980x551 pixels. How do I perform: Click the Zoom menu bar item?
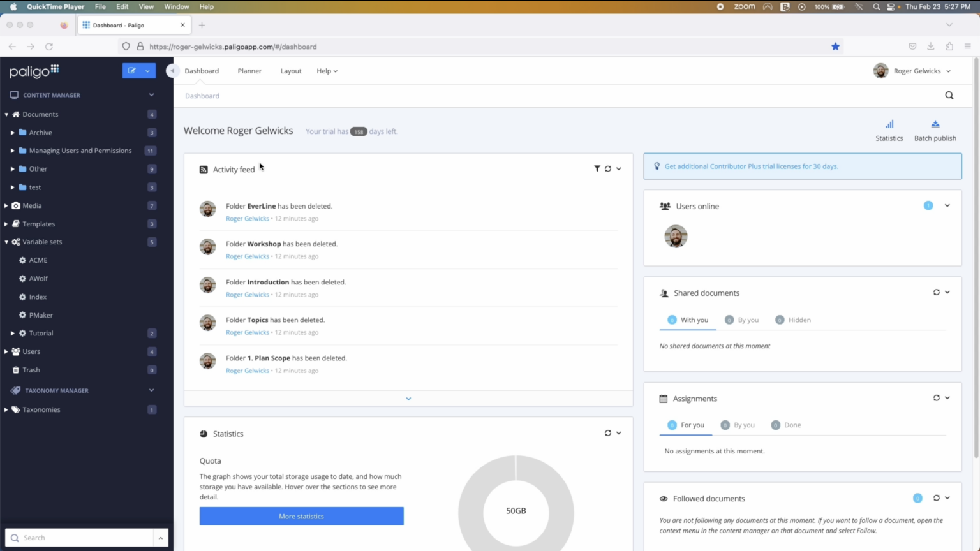[744, 6]
